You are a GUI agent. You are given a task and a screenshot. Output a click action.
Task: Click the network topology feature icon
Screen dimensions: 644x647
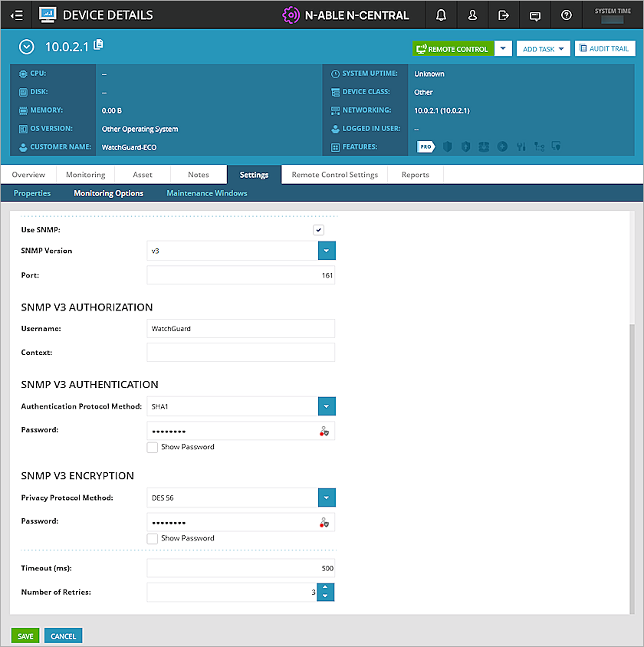(539, 146)
